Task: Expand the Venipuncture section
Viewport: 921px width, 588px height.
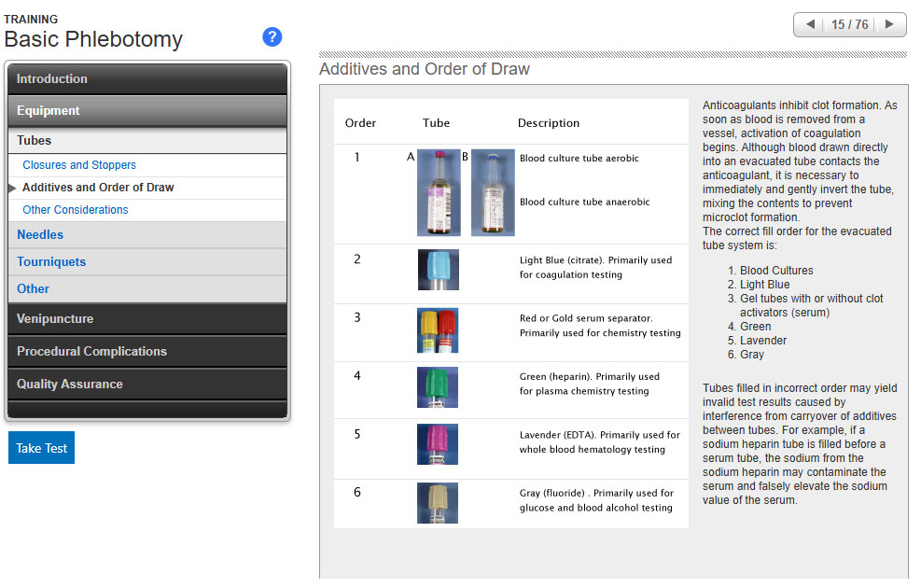Action: [148, 319]
